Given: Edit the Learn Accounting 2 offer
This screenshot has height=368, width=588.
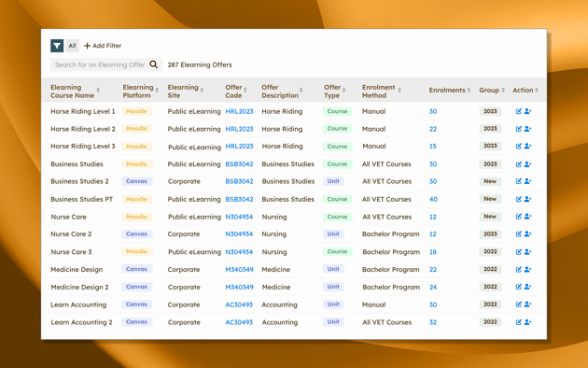Looking at the screenshot, I should pyautogui.click(x=519, y=322).
